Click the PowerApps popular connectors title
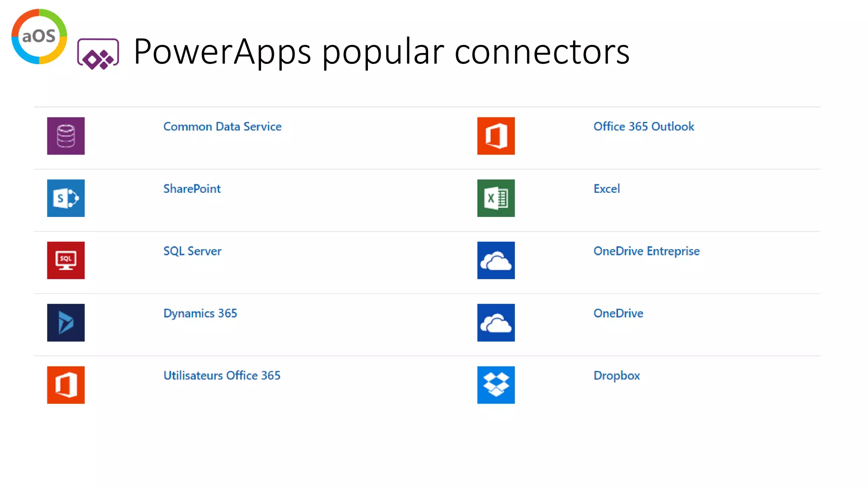This screenshot has width=868, height=488. coord(381,52)
